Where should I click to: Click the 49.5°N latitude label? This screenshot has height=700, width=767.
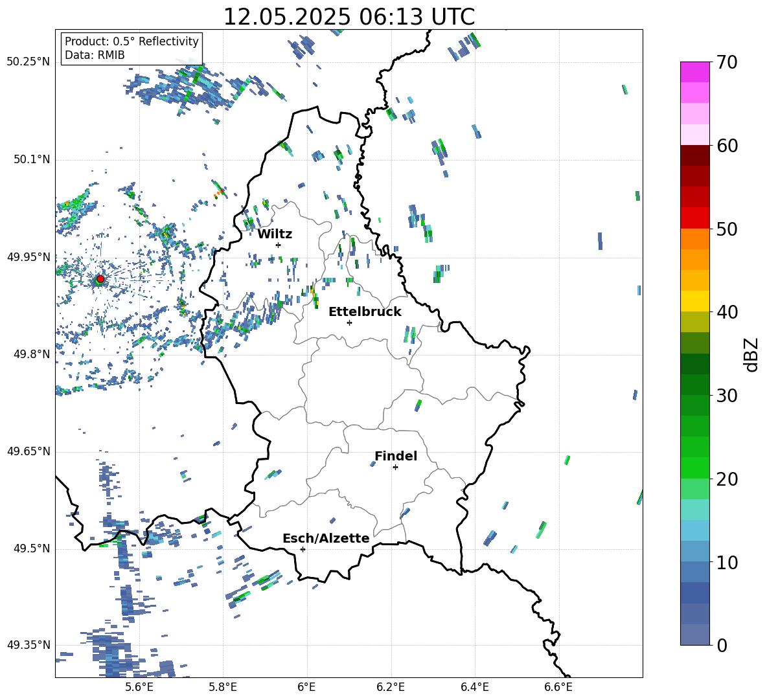32,548
